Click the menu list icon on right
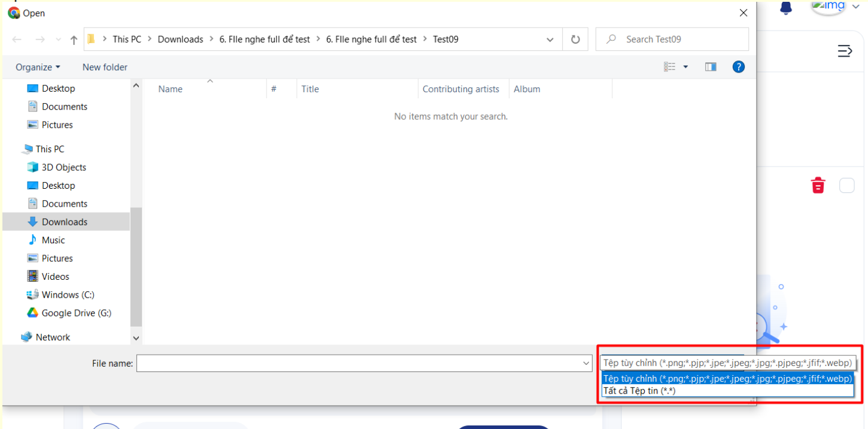This screenshot has width=868, height=429. [x=845, y=52]
